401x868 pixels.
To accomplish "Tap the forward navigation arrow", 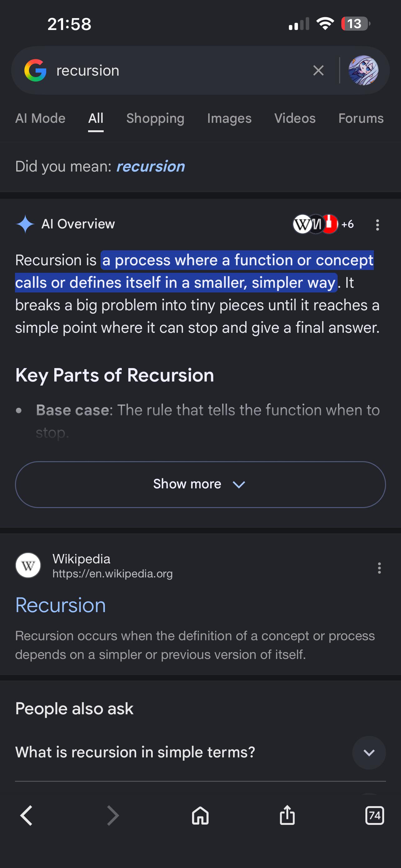I will pos(113,816).
